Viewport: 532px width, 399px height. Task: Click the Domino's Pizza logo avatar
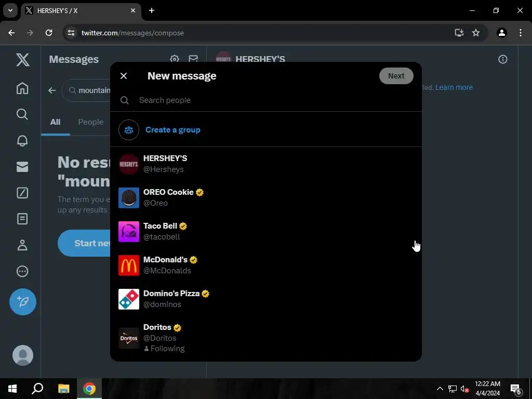pyautogui.click(x=129, y=299)
